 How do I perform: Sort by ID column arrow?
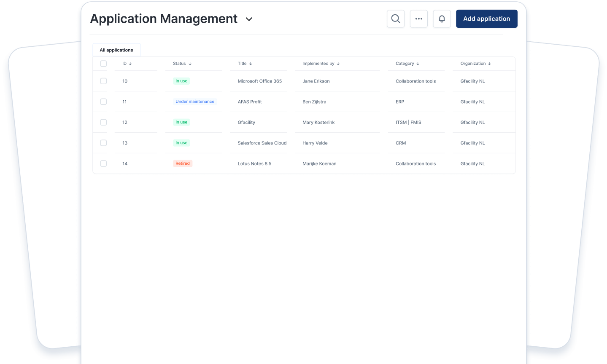click(x=130, y=64)
